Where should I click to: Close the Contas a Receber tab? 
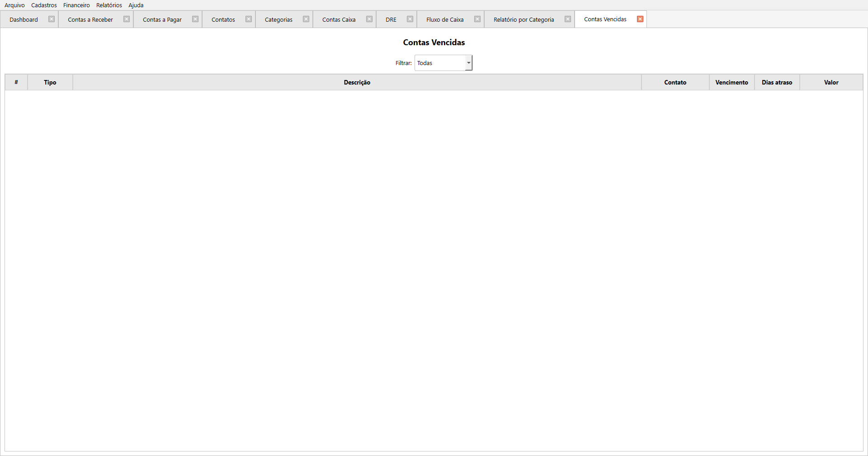click(127, 19)
